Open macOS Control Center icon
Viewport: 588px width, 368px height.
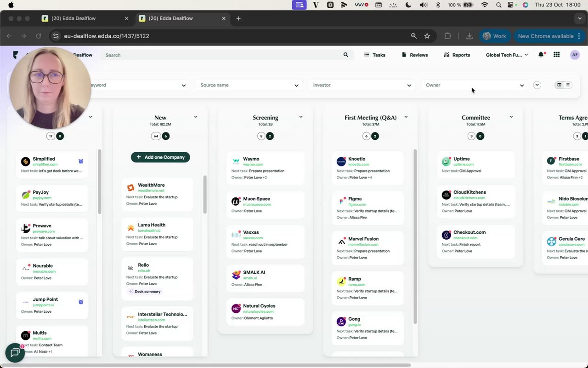(511, 5)
